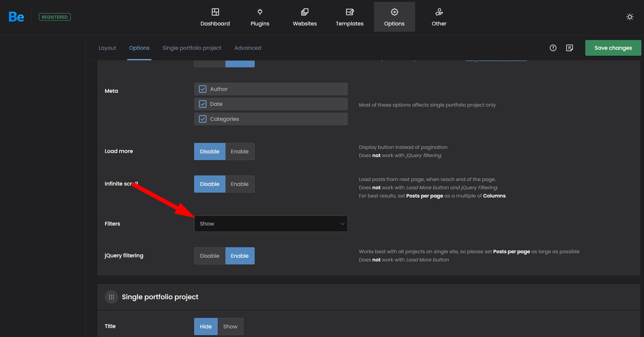Uncheck the Categories meta checkbox
The image size is (644, 337).
[x=203, y=119]
